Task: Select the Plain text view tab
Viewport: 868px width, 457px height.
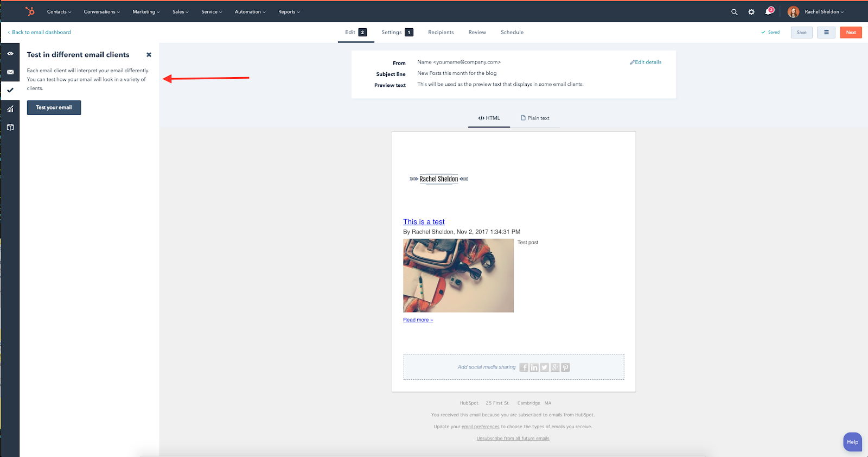Action: [535, 118]
